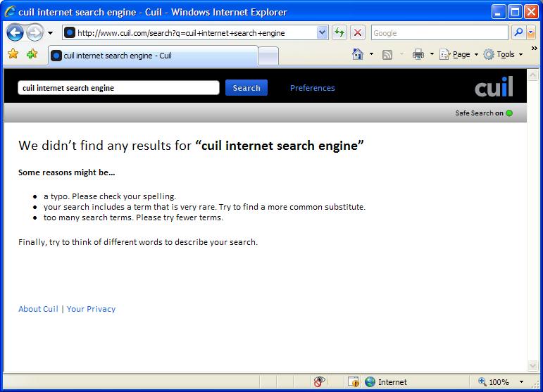543x392 pixels.
Task: Run search with the magnifier icon
Action: pos(518,32)
